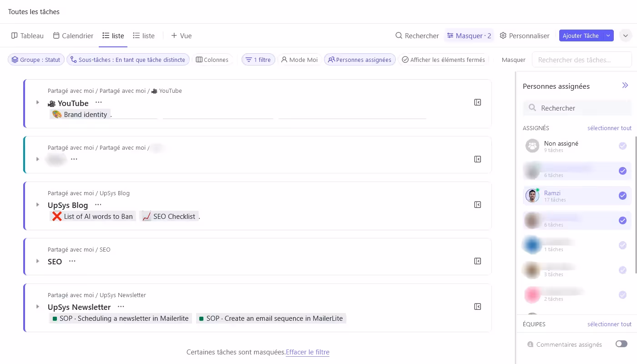The height and width of the screenshot is (364, 637).
Task: Open the Calendrier tab
Action: (72, 35)
